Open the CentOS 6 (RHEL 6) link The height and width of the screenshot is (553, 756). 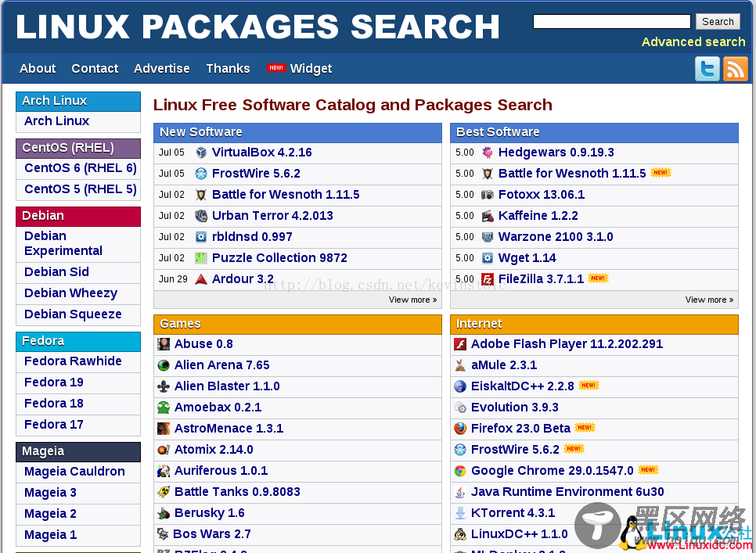tap(81, 168)
